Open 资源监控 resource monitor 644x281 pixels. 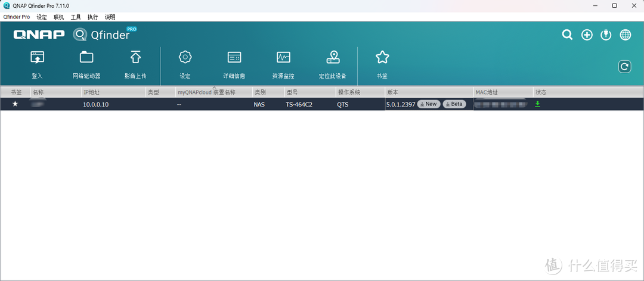click(x=283, y=57)
